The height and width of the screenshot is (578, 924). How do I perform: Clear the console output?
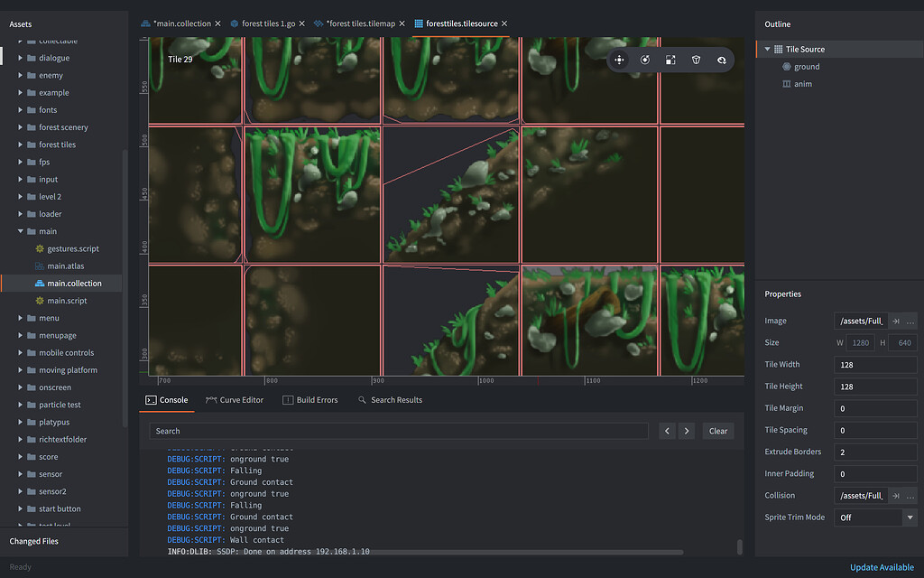tap(718, 431)
